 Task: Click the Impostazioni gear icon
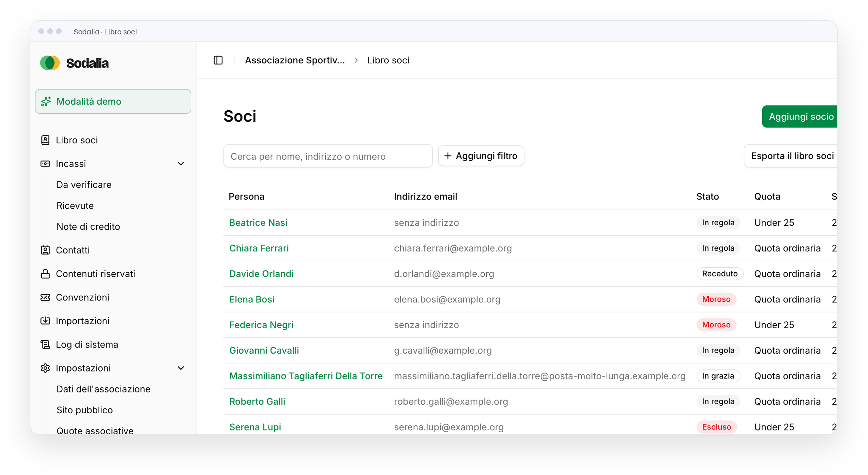click(45, 368)
